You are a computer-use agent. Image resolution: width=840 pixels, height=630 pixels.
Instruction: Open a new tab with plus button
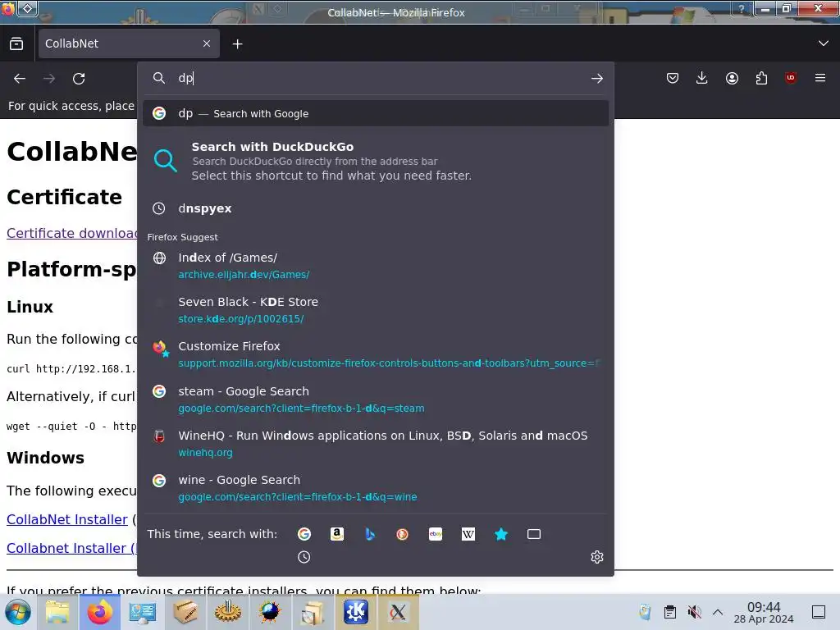click(237, 44)
